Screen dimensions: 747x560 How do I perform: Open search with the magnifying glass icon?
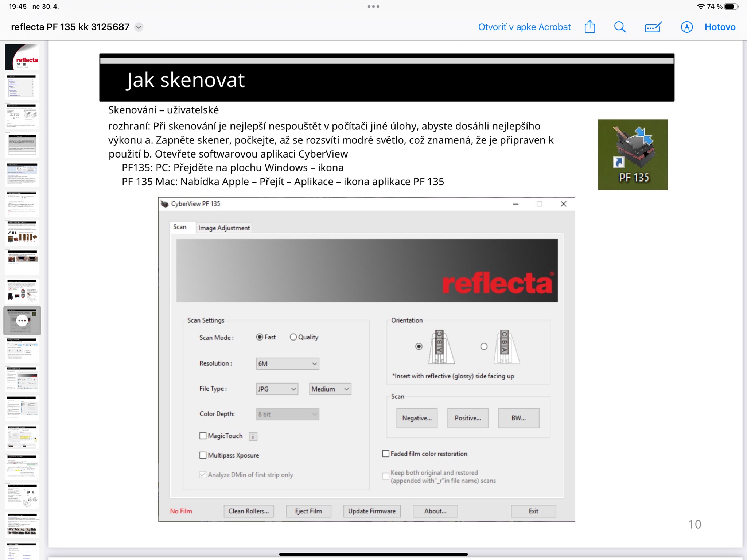click(620, 27)
